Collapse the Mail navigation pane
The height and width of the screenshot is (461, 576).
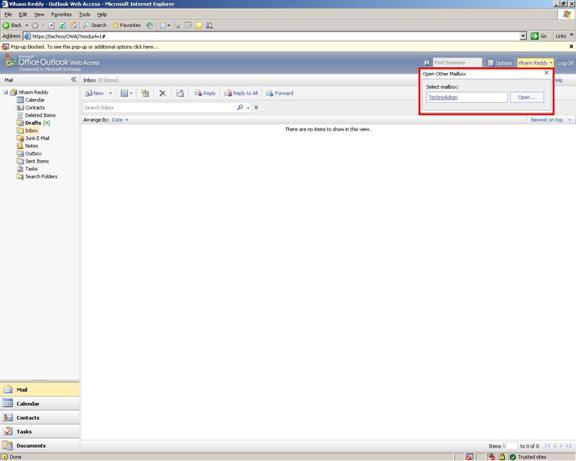[74, 79]
